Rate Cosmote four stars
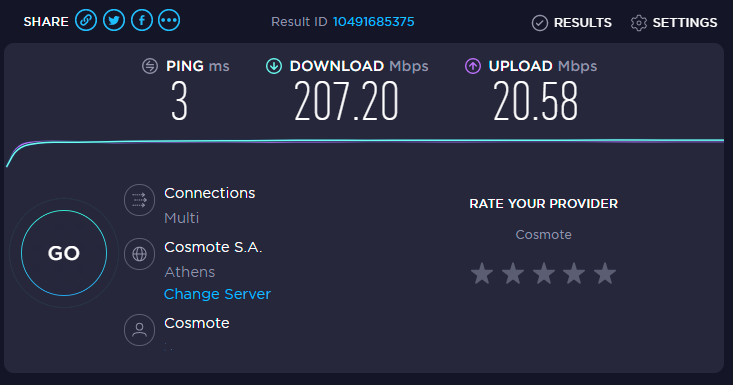The image size is (733, 385). [574, 273]
